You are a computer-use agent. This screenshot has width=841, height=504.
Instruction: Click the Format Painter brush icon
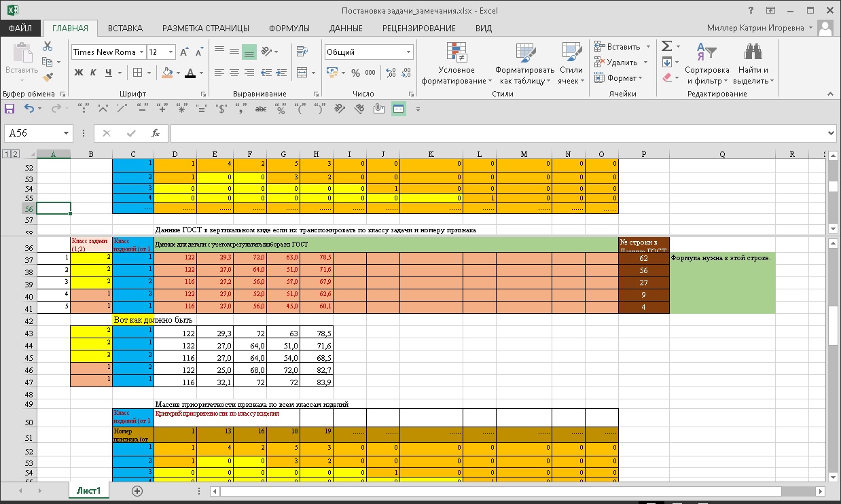click(x=48, y=77)
